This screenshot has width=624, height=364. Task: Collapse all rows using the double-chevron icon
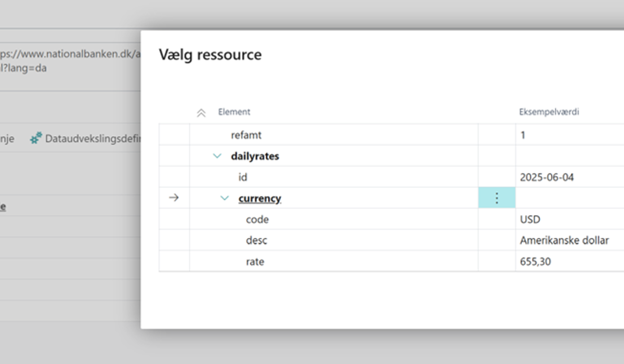[x=201, y=113]
